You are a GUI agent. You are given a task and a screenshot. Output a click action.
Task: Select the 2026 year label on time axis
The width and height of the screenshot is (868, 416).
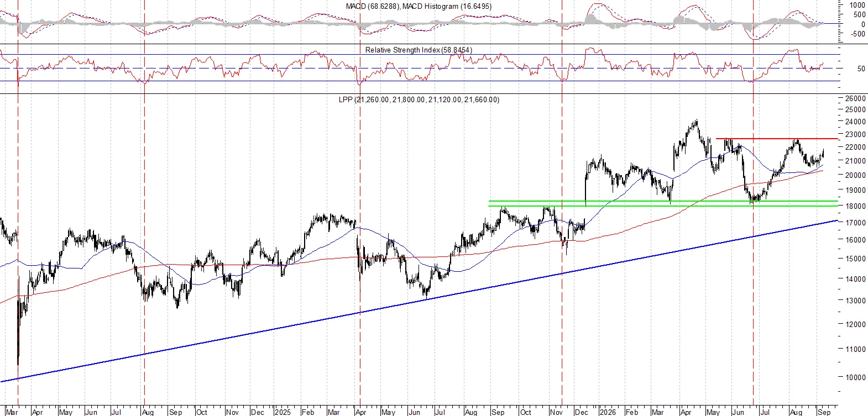point(607,412)
